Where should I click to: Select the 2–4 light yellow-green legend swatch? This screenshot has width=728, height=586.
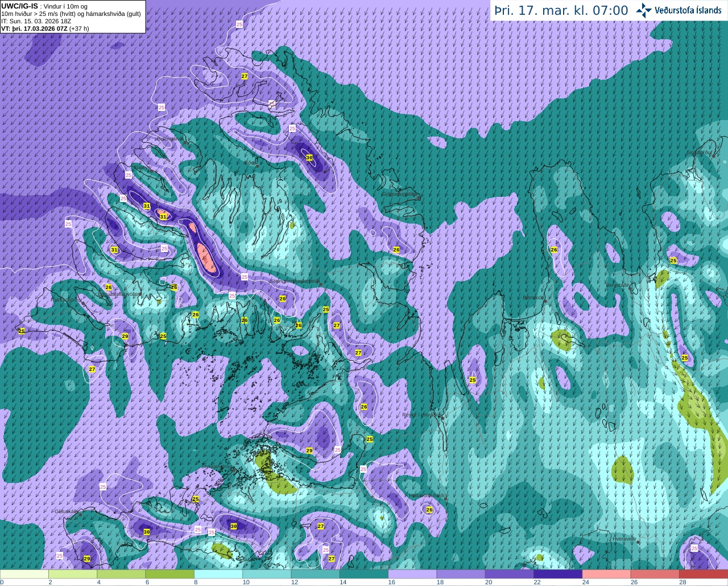click(x=73, y=574)
